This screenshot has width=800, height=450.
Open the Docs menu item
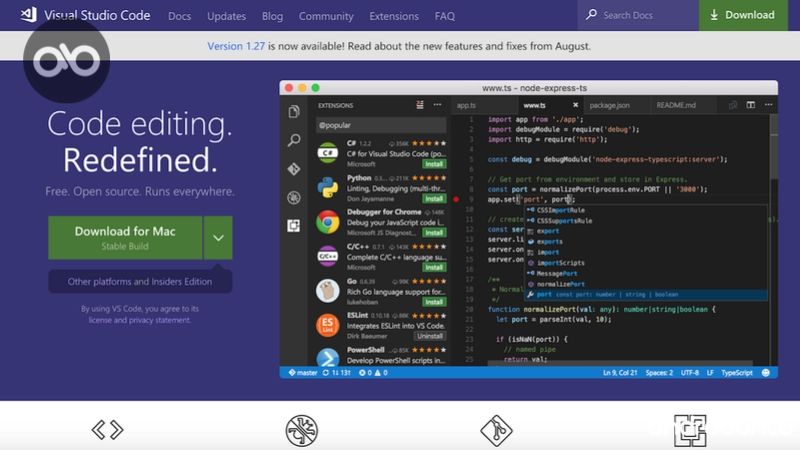pyautogui.click(x=180, y=16)
